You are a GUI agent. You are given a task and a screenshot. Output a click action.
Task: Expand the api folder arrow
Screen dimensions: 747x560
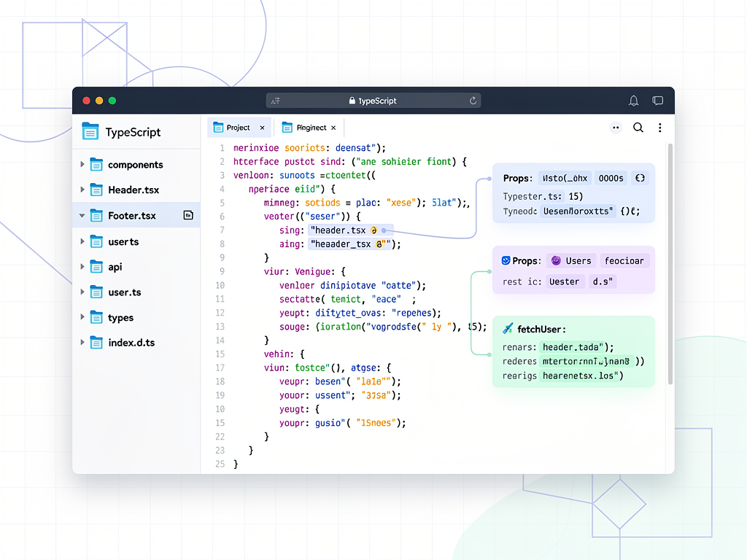(82, 267)
